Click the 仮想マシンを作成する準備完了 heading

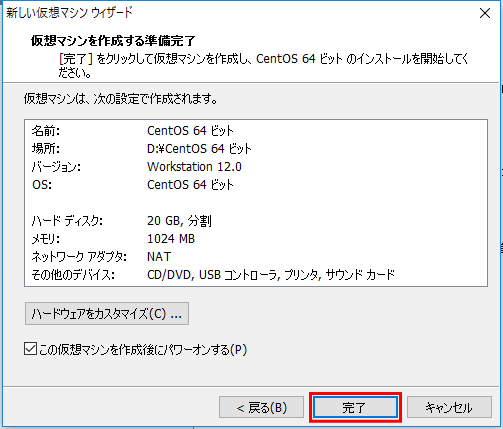point(113,41)
